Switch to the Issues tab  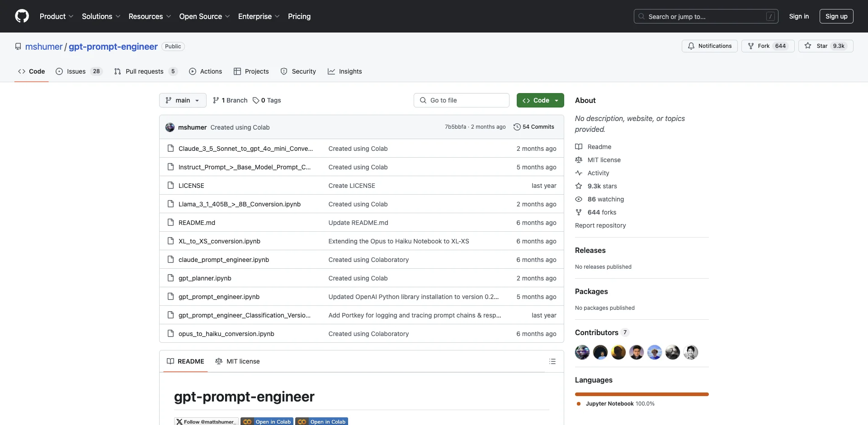[x=79, y=71]
